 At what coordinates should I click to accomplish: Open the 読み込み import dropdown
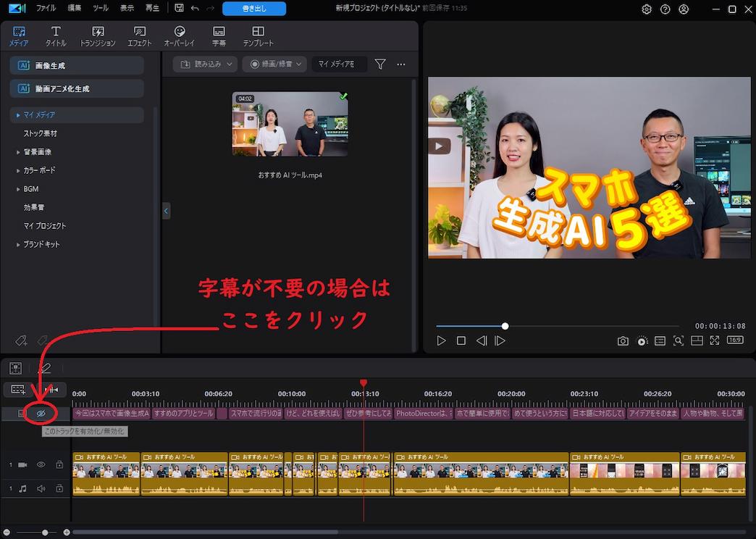point(206,64)
